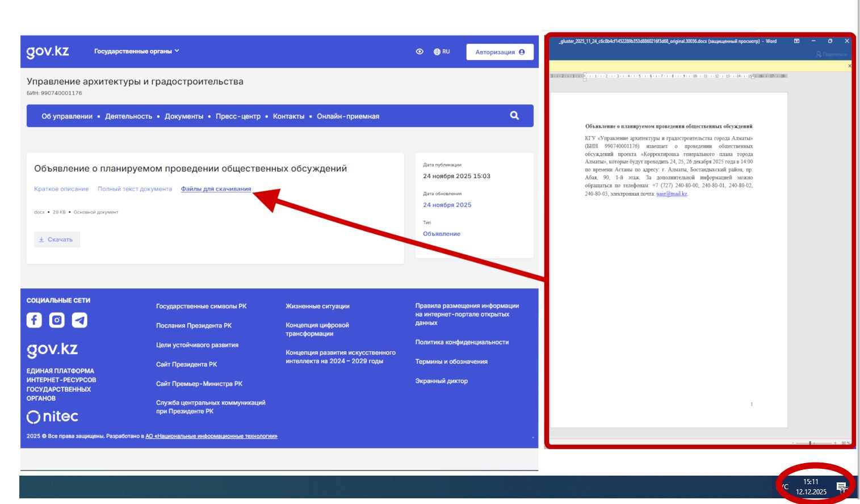Dismiss the yellow protected view bar

pyautogui.click(x=849, y=66)
